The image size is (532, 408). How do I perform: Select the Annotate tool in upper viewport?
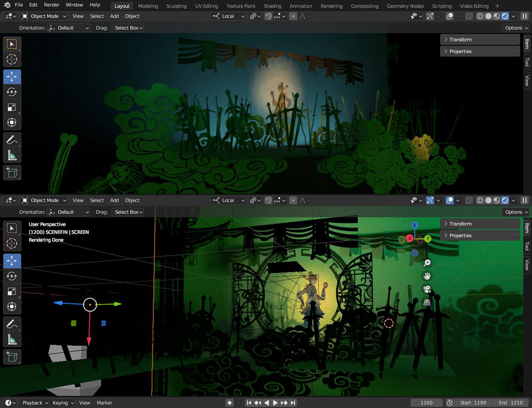pos(12,140)
